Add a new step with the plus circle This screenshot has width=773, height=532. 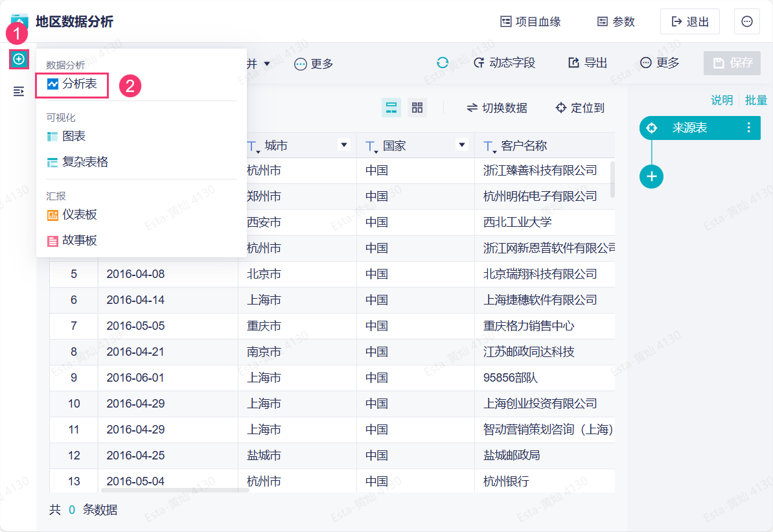652,176
